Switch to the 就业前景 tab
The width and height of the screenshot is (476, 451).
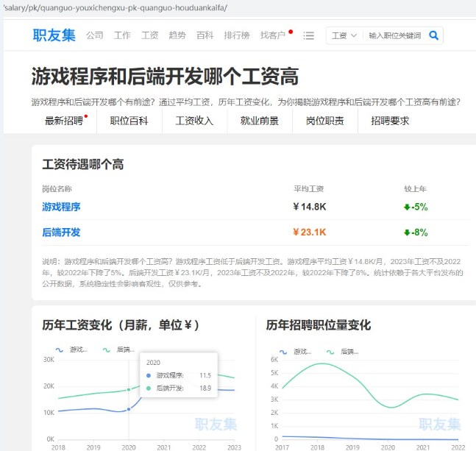260,121
